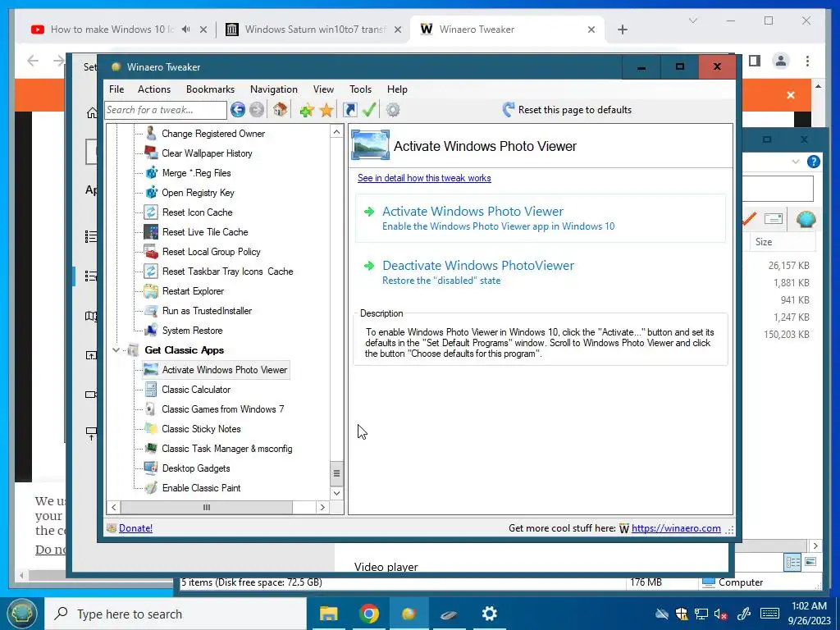Click the tree's vertical scrollbar thumb

[x=336, y=473]
